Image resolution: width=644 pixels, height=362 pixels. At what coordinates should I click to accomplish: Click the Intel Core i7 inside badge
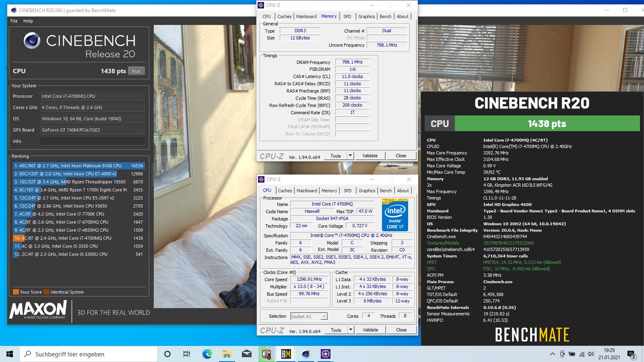(x=395, y=215)
